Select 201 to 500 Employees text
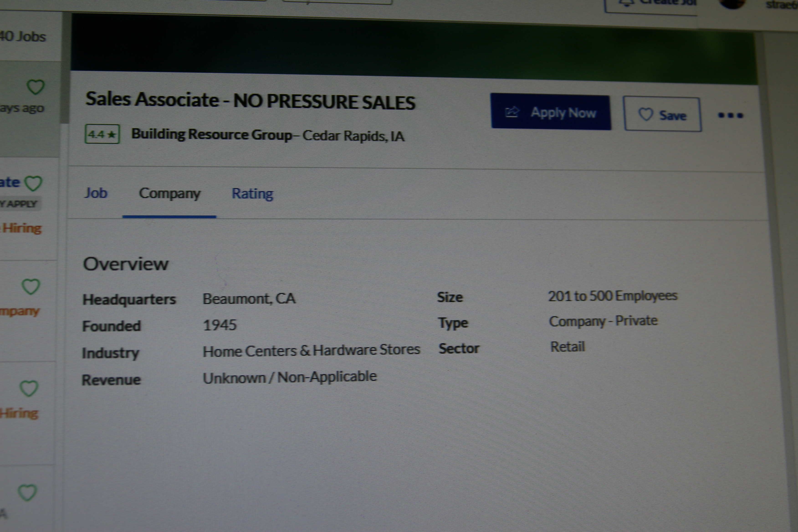This screenshot has height=532, width=798. click(x=613, y=296)
